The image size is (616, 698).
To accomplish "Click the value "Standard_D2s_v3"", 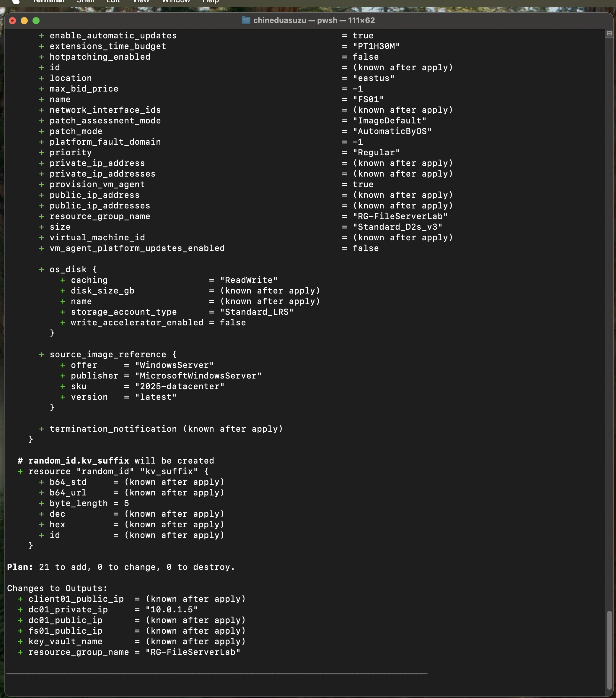I will 397,227.
